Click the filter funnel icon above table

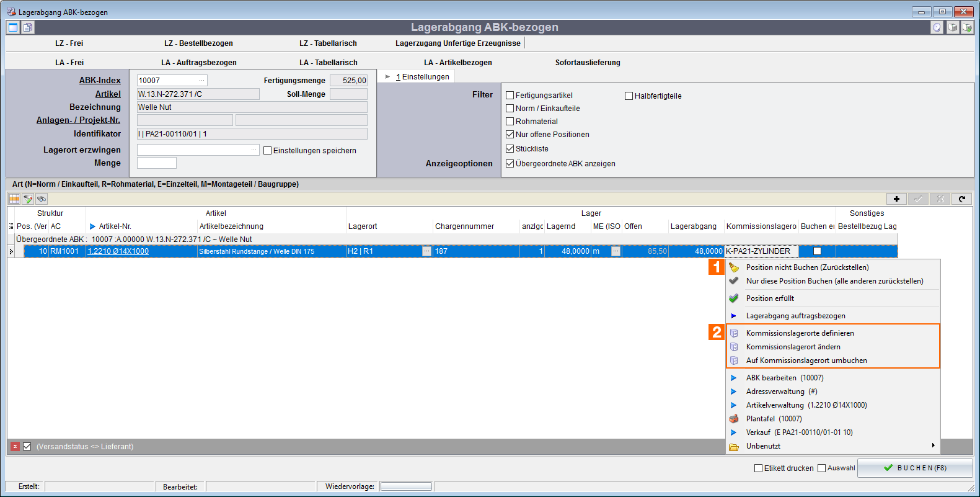pyautogui.click(x=28, y=199)
